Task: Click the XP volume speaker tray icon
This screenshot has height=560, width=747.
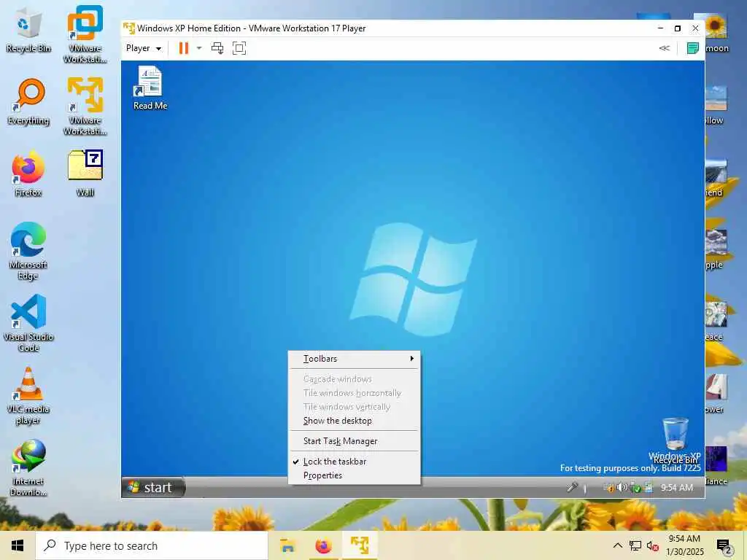Action: click(x=622, y=487)
